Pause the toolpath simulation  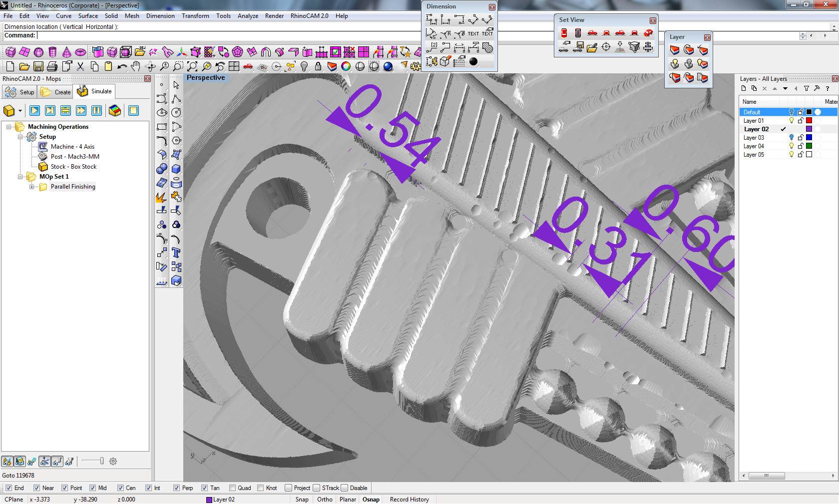(x=96, y=111)
